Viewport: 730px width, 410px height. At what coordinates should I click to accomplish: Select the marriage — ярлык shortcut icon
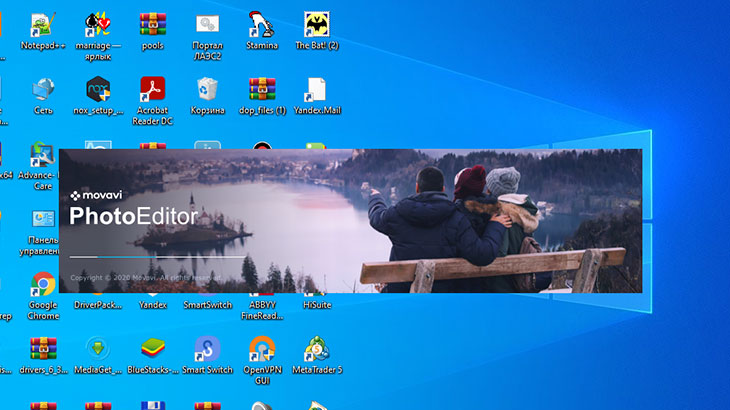[98, 25]
